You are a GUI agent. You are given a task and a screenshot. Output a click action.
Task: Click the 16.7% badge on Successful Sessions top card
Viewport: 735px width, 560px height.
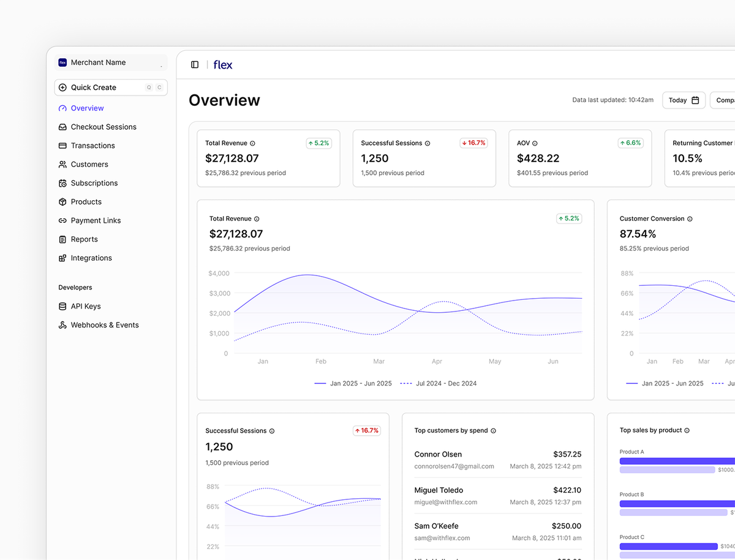[474, 143]
